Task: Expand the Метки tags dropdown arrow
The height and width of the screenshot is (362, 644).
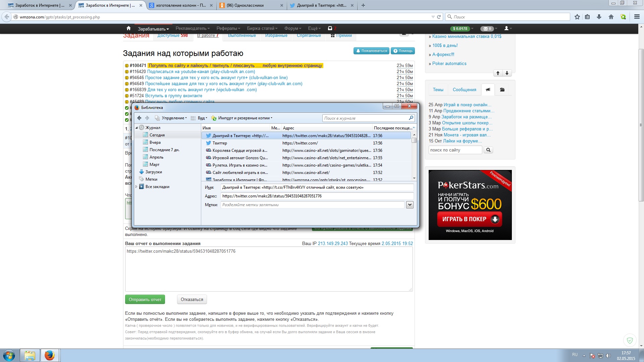Action: pos(410,205)
